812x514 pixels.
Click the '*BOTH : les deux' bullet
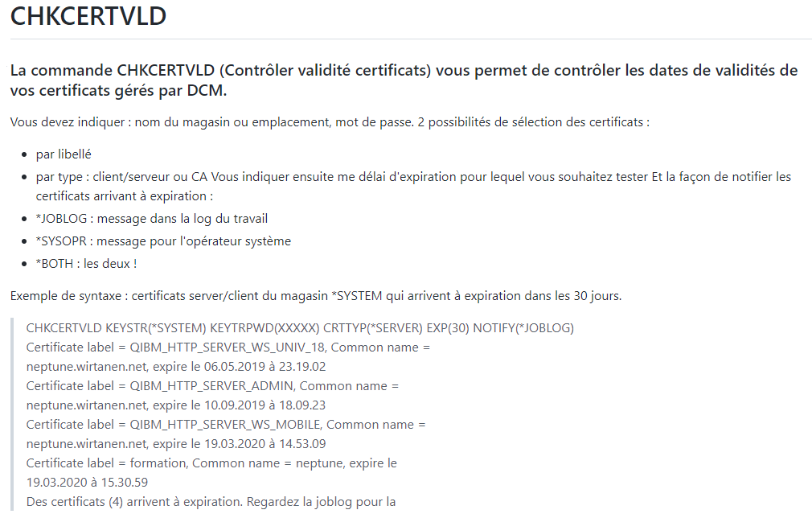[87, 264]
